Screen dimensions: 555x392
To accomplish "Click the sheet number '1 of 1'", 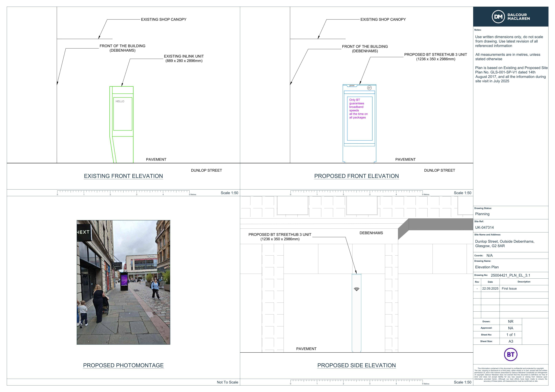I will click(511, 335).
